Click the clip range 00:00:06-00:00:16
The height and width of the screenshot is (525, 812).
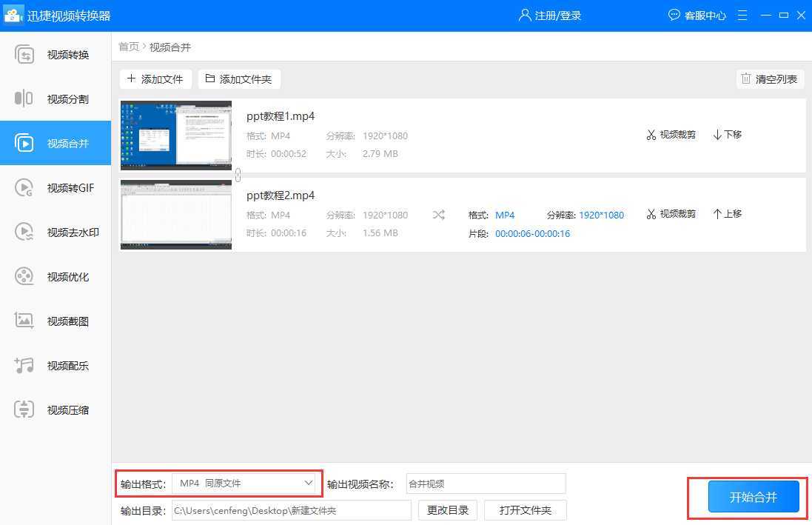[x=532, y=234]
